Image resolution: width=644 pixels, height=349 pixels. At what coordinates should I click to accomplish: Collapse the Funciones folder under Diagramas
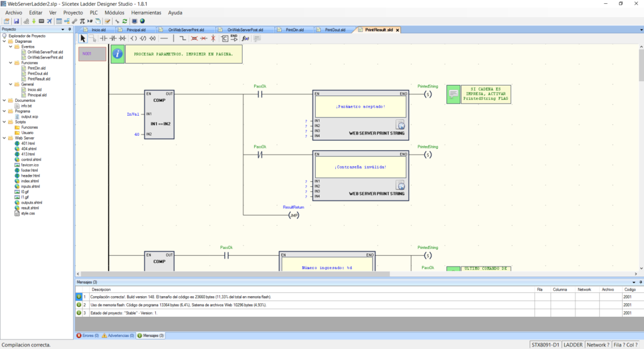tap(11, 63)
